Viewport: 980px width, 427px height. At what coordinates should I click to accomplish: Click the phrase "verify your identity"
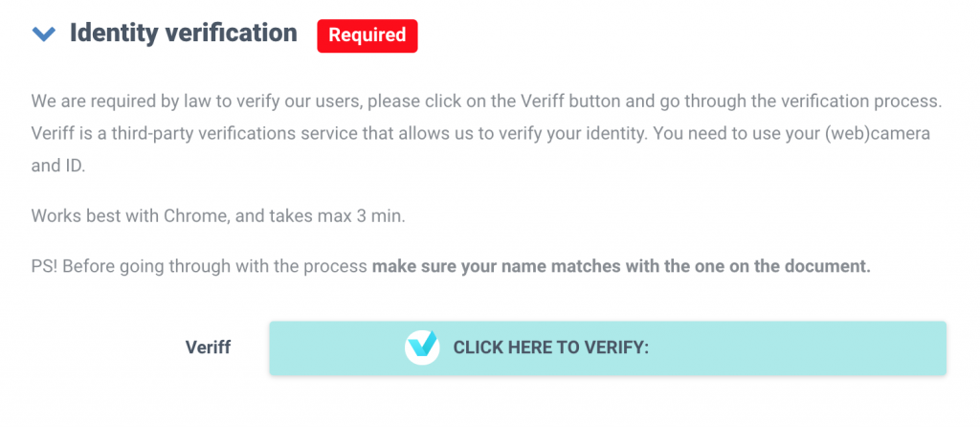[x=576, y=132]
